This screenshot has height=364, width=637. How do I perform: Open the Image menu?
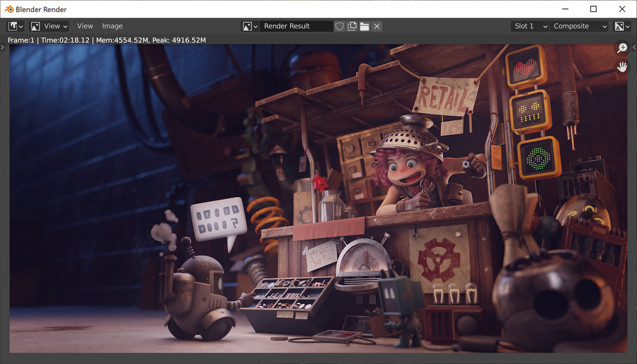click(x=112, y=26)
